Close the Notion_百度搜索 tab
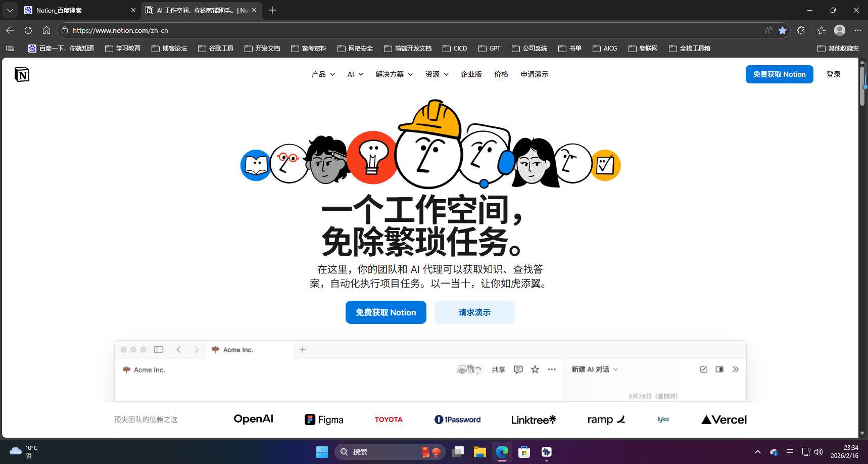The width and height of the screenshot is (868, 464). pos(133,10)
